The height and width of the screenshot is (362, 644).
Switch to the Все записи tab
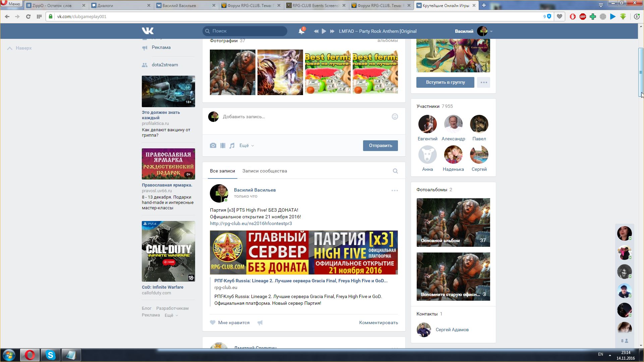coord(222,171)
